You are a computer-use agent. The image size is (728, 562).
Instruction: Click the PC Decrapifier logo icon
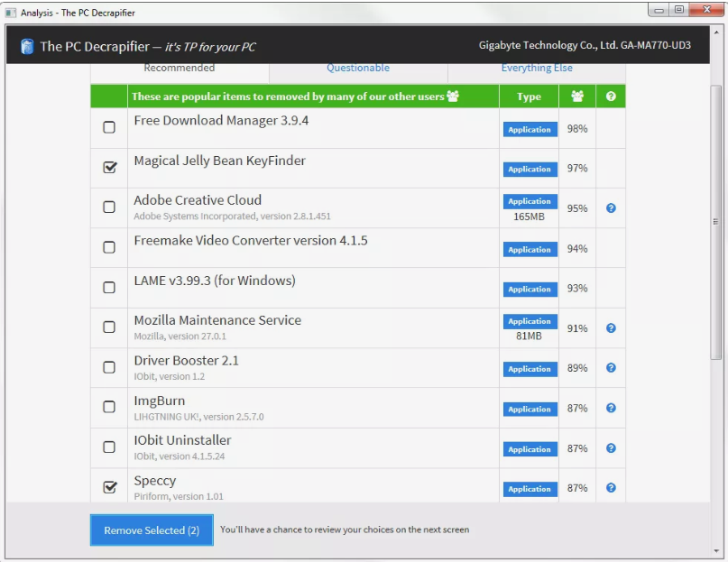27,46
